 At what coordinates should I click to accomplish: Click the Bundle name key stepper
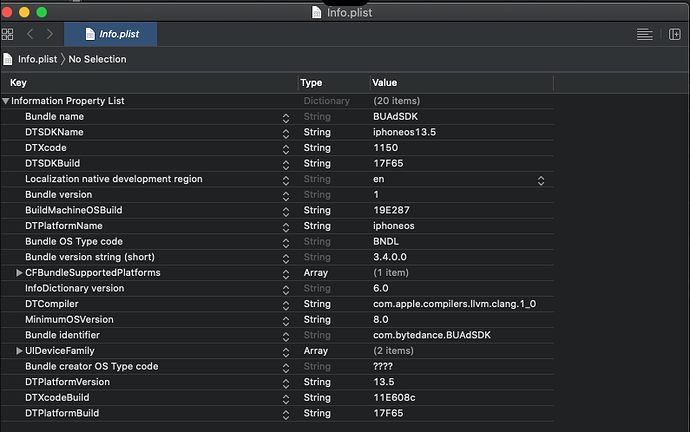tap(287, 117)
